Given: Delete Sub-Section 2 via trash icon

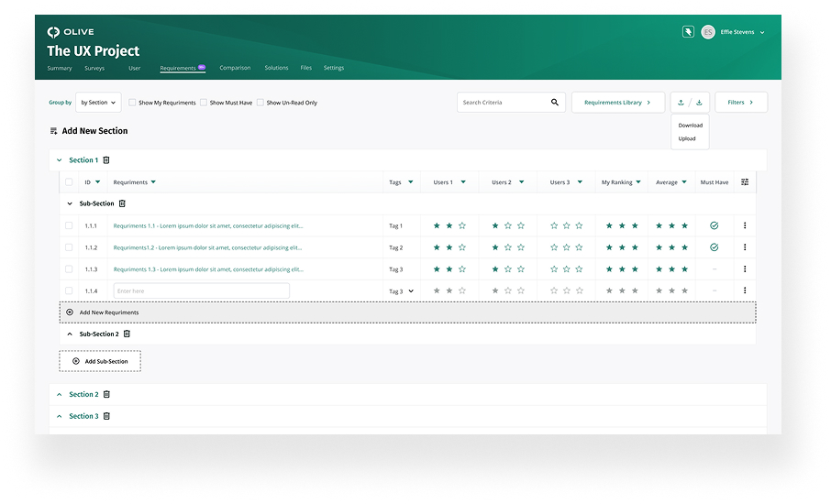Looking at the screenshot, I should [127, 334].
